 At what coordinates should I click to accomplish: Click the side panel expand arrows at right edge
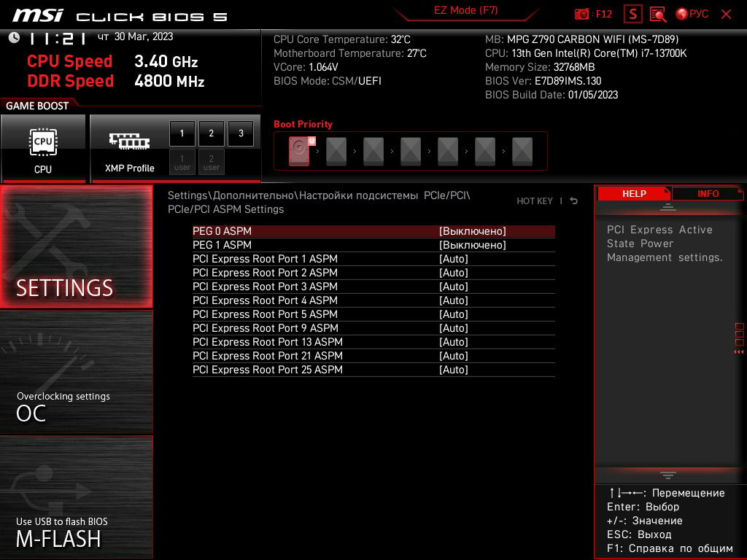pos(739,352)
